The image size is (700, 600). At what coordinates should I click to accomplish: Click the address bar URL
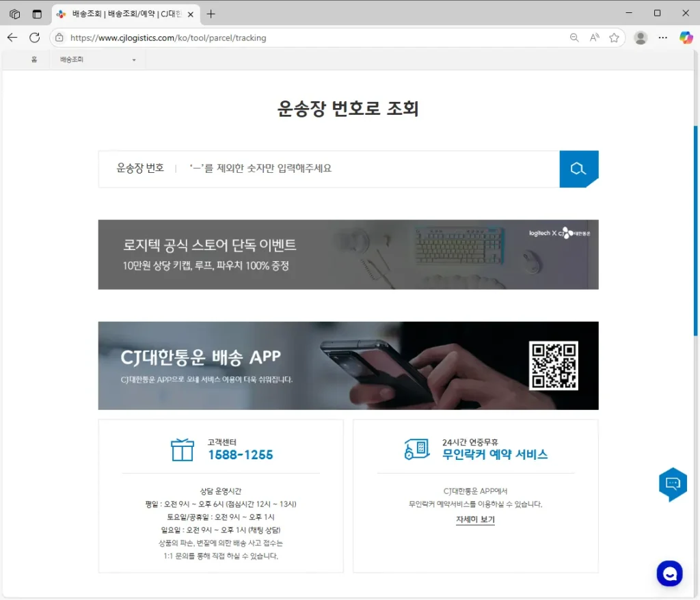[x=168, y=38]
